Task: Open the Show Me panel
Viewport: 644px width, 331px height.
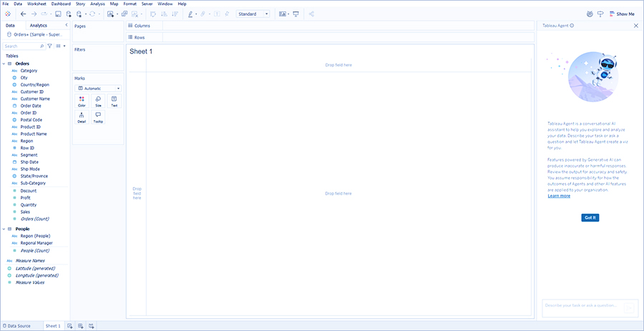Action: [x=622, y=14]
